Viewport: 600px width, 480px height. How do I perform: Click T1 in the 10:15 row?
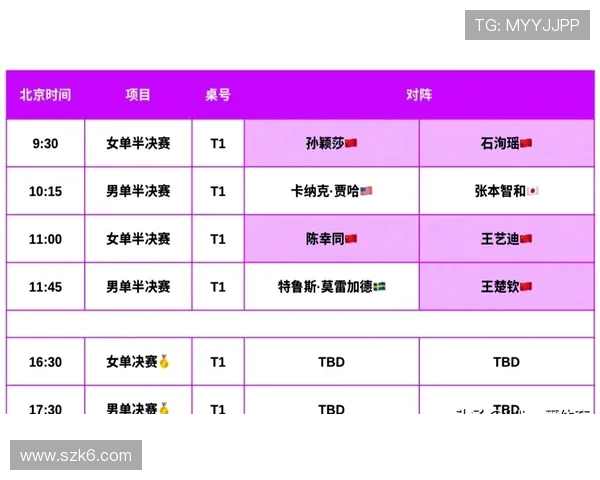[x=218, y=191]
